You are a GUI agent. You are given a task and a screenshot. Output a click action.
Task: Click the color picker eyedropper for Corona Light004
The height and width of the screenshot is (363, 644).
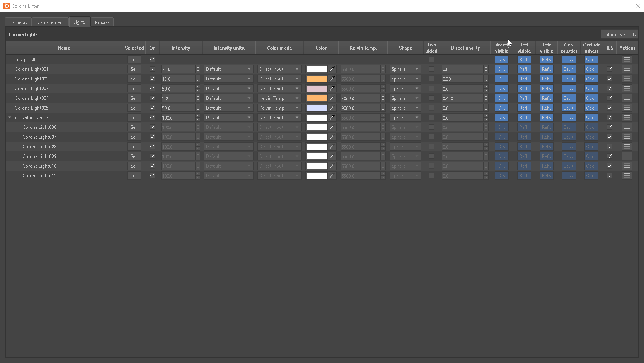click(332, 98)
